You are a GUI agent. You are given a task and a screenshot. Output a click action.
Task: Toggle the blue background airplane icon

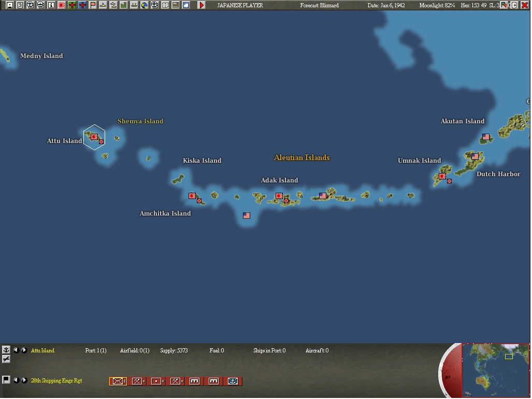(82, 5)
